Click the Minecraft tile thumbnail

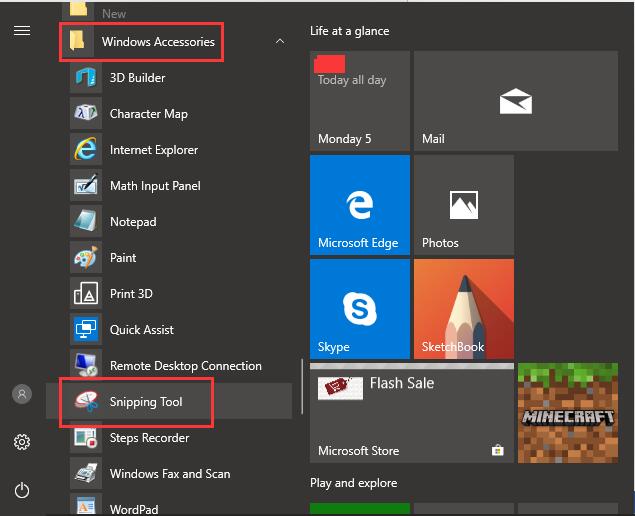(x=568, y=413)
